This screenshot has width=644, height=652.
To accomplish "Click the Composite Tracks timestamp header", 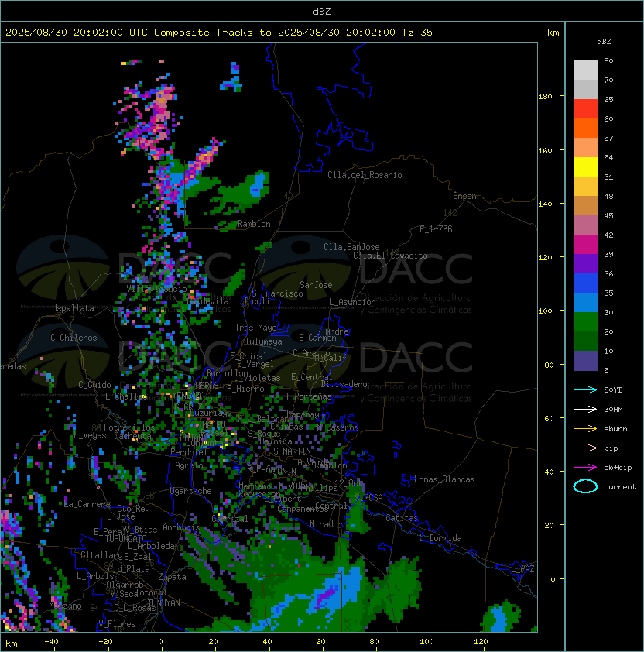I will [219, 32].
